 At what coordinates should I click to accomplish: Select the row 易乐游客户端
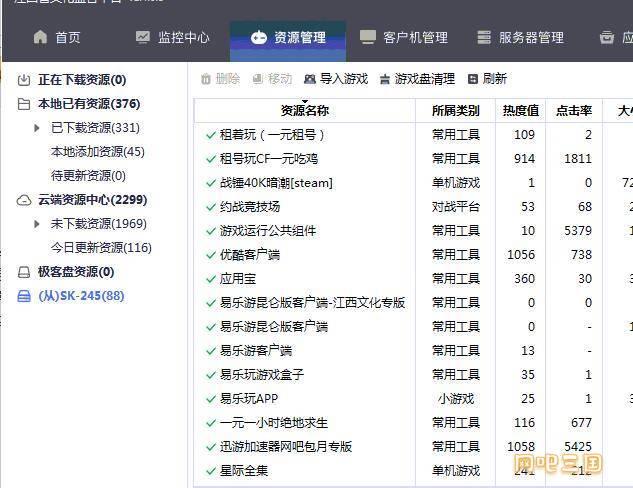pos(256,351)
